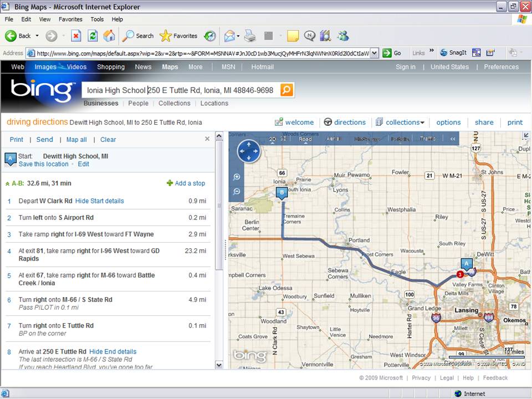Click the orange Bing search magnifier button
Image resolution: width=532 pixels, height=399 pixels.
tap(287, 90)
